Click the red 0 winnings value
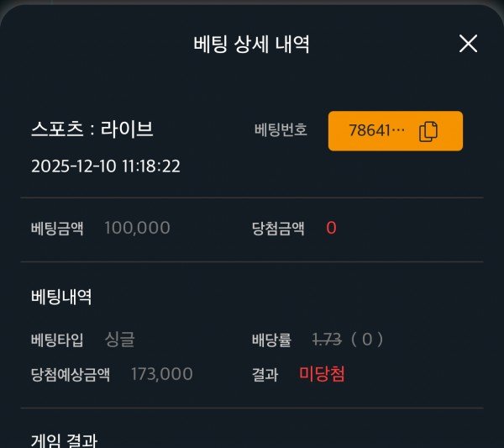This screenshot has height=448, width=504. (331, 228)
